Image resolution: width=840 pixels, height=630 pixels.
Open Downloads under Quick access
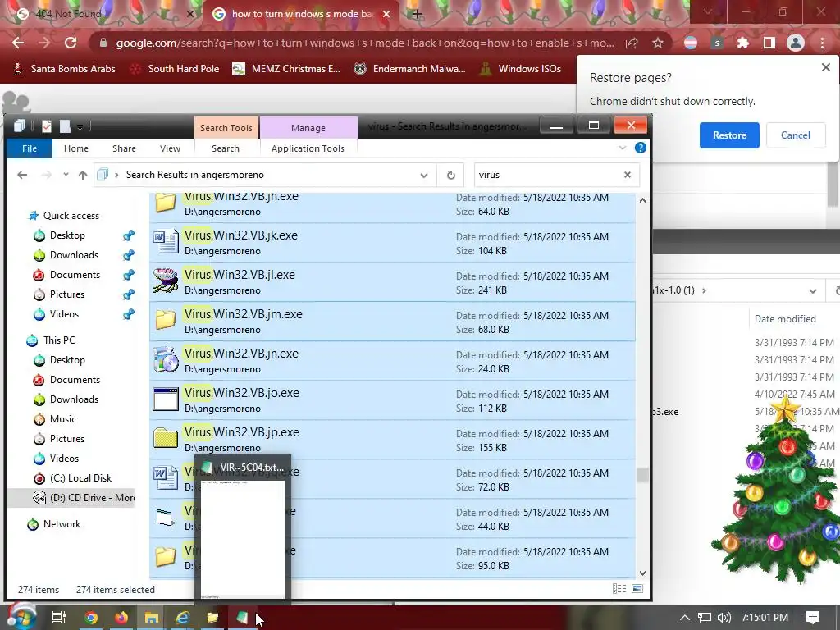pos(74,255)
